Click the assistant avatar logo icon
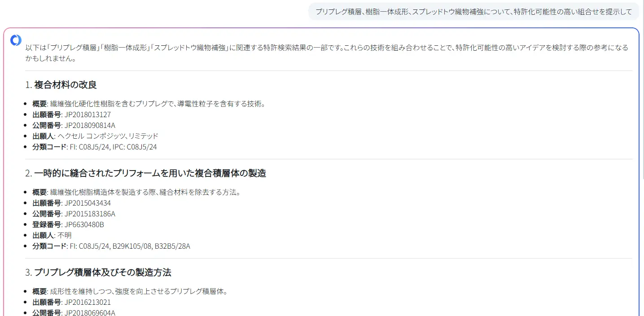 coord(16,40)
